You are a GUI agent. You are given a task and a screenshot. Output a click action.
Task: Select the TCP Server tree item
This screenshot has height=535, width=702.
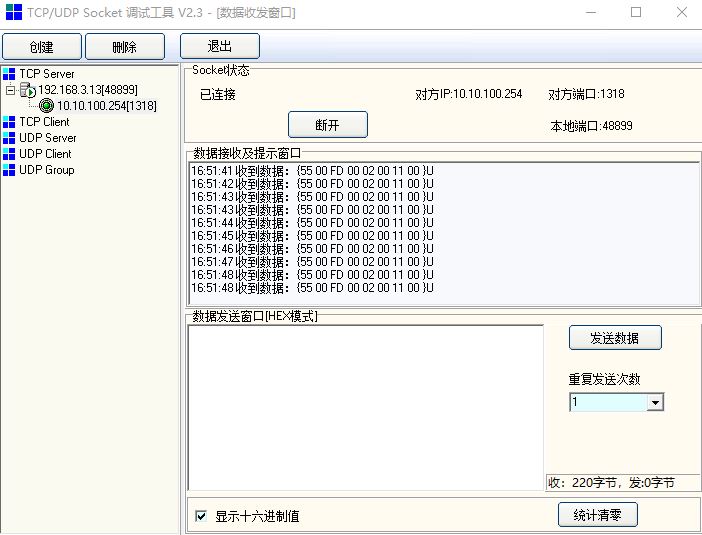click(47, 74)
